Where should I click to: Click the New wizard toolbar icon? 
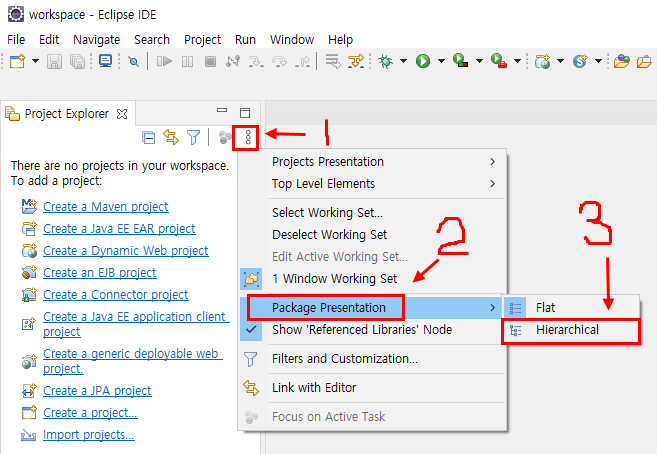click(x=18, y=62)
